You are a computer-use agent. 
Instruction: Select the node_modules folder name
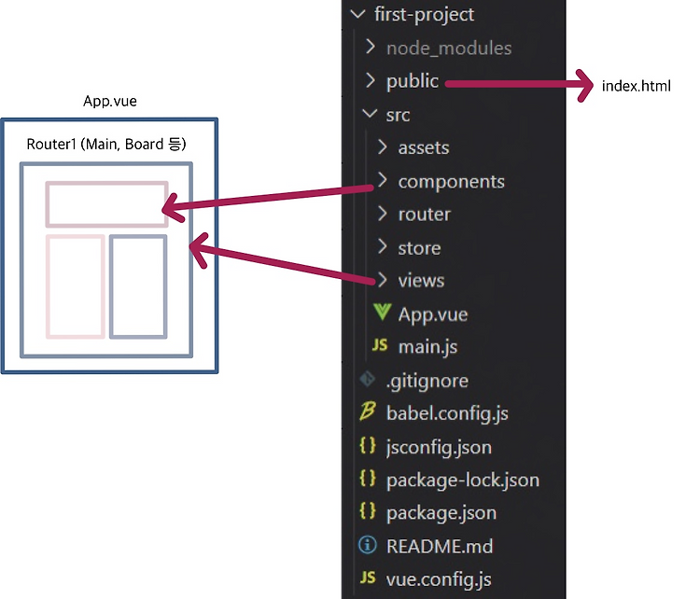(449, 49)
